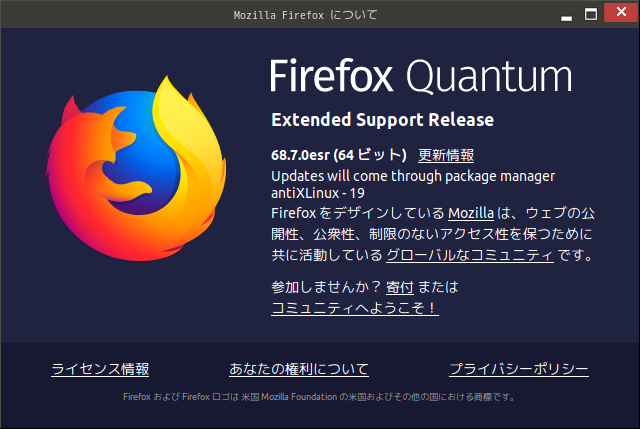Viewport: 640px width, 429px height.
Task: Click the 寄付 donate link
Action: tap(400, 287)
